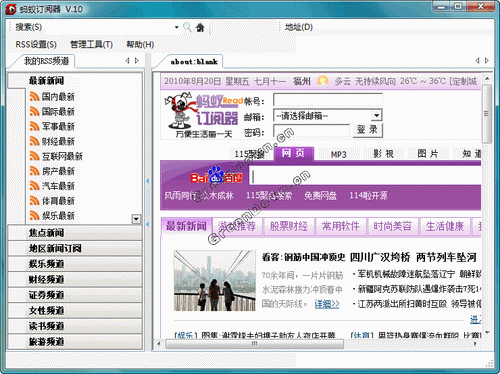Open the 管理工具(T) menu
The height and width of the screenshot is (374, 500).
[x=91, y=44]
